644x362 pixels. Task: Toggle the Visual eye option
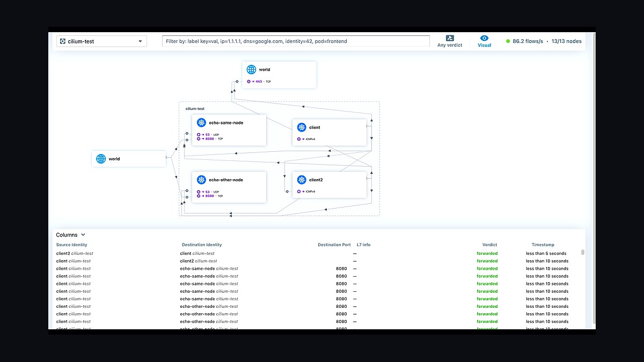click(x=484, y=41)
